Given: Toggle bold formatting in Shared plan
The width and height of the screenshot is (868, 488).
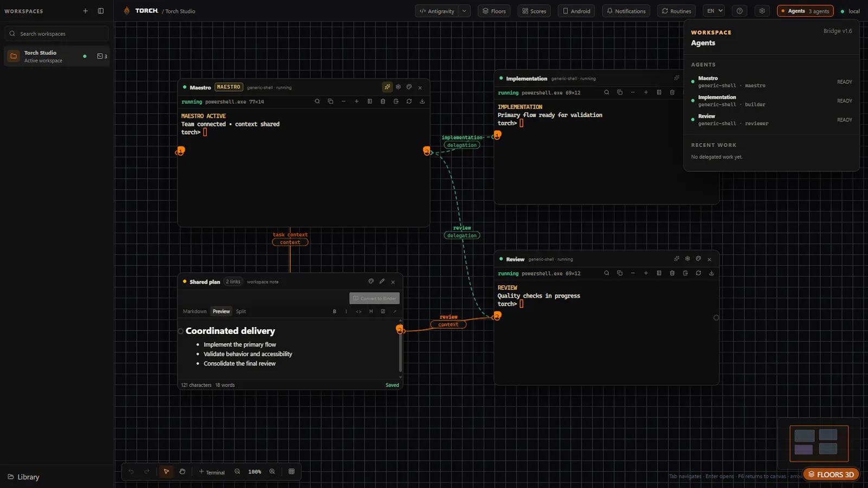Looking at the screenshot, I should [334, 311].
